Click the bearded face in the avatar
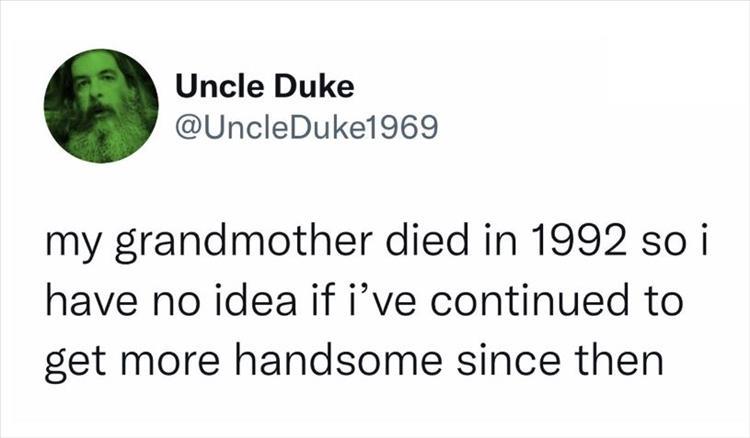The image size is (750, 438). pyautogui.click(x=97, y=100)
